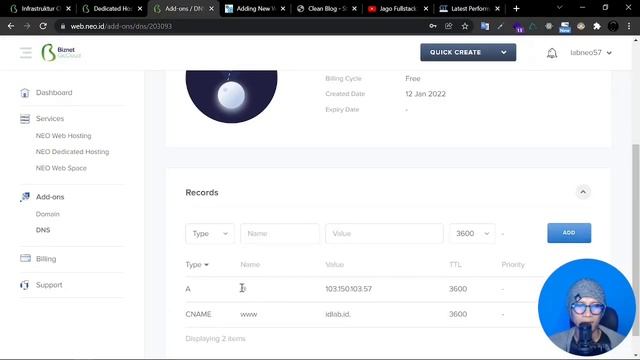Screen dimensions: 640x360
Task: Open Add-ons in the sidebar
Action: (50, 197)
